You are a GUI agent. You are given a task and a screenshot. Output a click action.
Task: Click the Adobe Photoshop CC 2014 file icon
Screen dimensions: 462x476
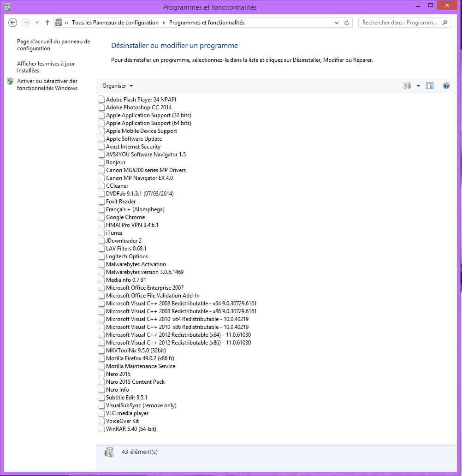click(102, 107)
